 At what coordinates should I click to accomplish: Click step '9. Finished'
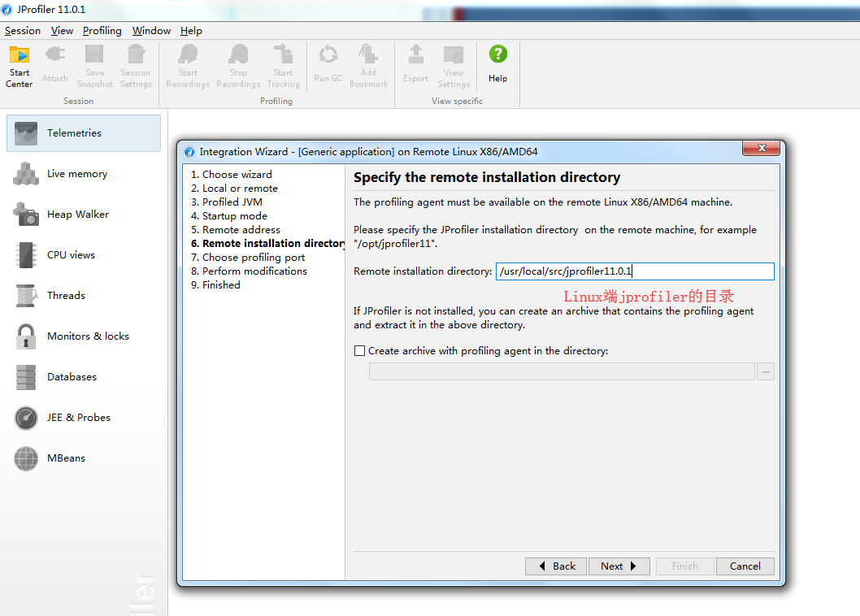(215, 285)
